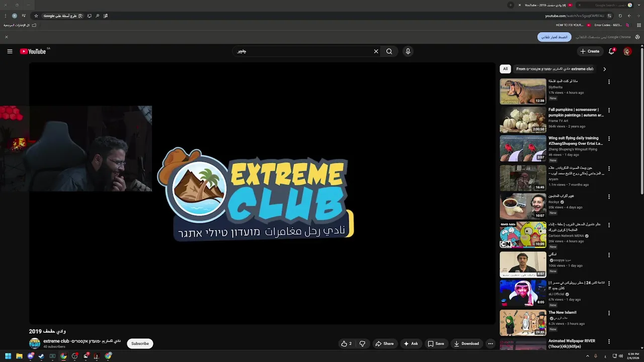
Task: Open options for the Slytherita video
Action: tap(609, 82)
